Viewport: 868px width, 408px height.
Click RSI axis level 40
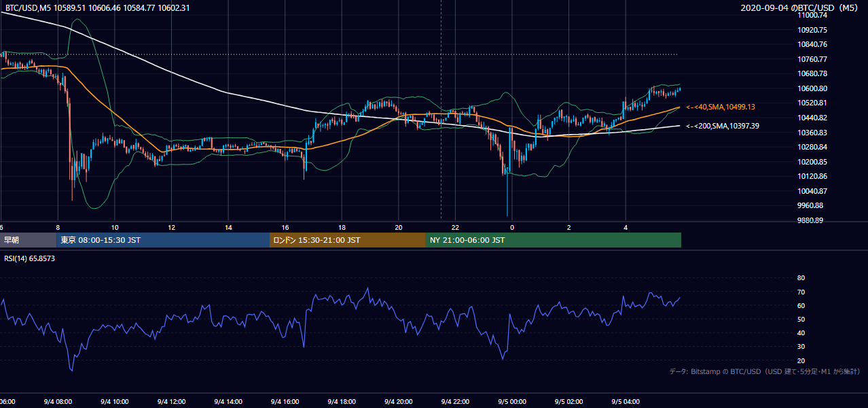point(801,333)
